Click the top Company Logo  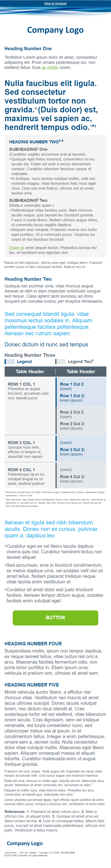click(x=55, y=30)
